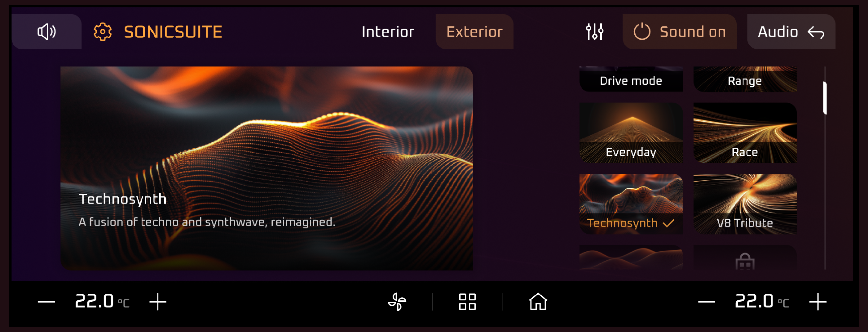868x332 pixels.
Task: Switch to the Exterior tab
Action: tap(474, 32)
